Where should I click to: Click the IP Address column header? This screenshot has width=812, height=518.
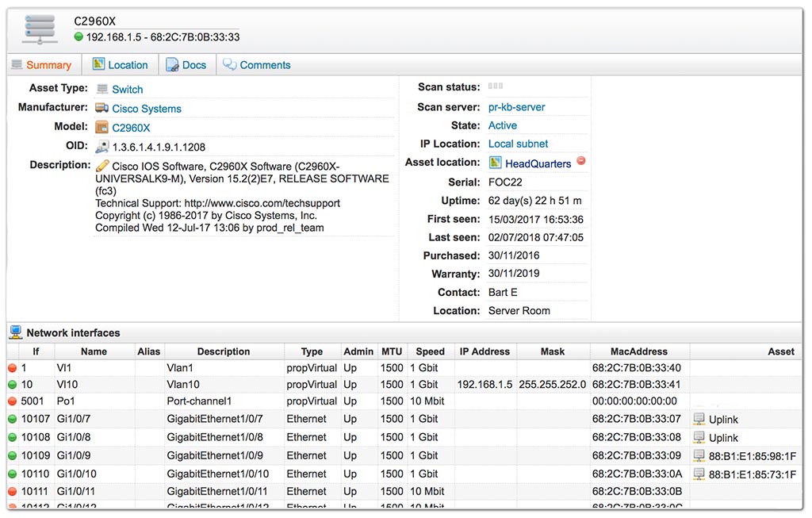485,351
